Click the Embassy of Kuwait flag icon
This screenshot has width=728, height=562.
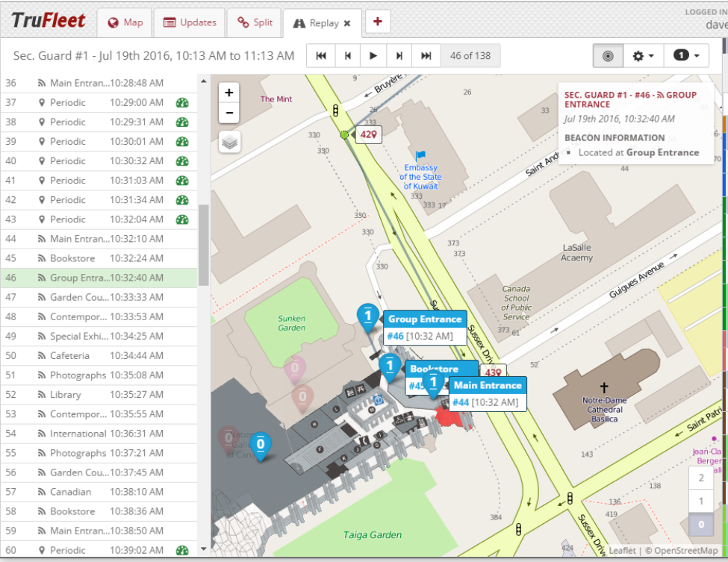coord(420,155)
